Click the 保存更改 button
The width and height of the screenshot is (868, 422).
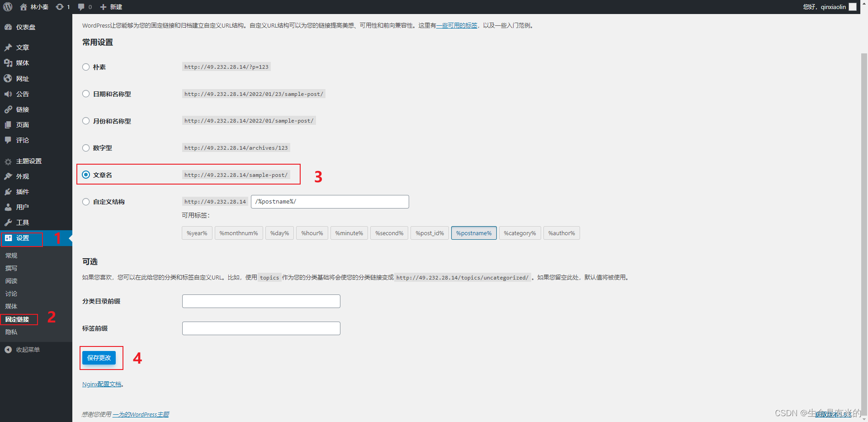(x=99, y=358)
